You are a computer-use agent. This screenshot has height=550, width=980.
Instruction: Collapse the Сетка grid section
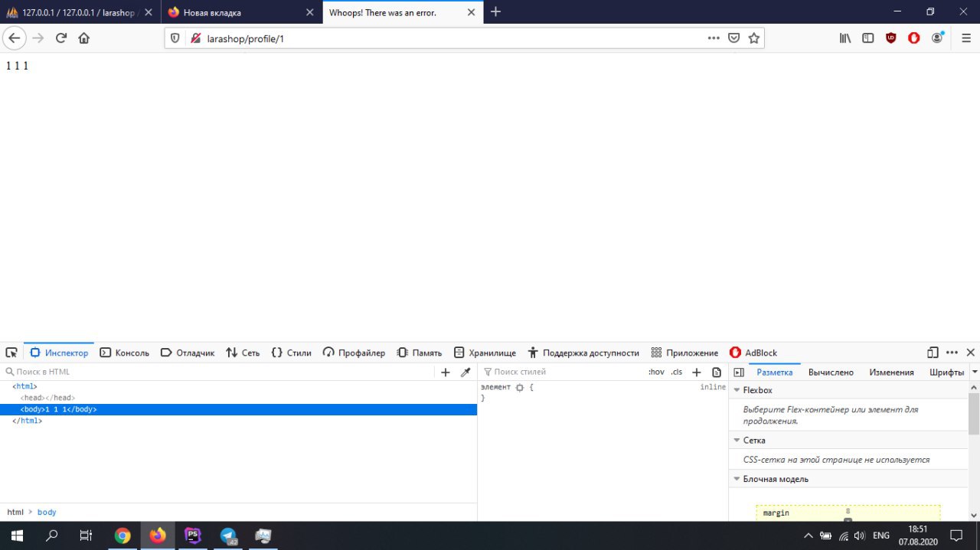(737, 440)
